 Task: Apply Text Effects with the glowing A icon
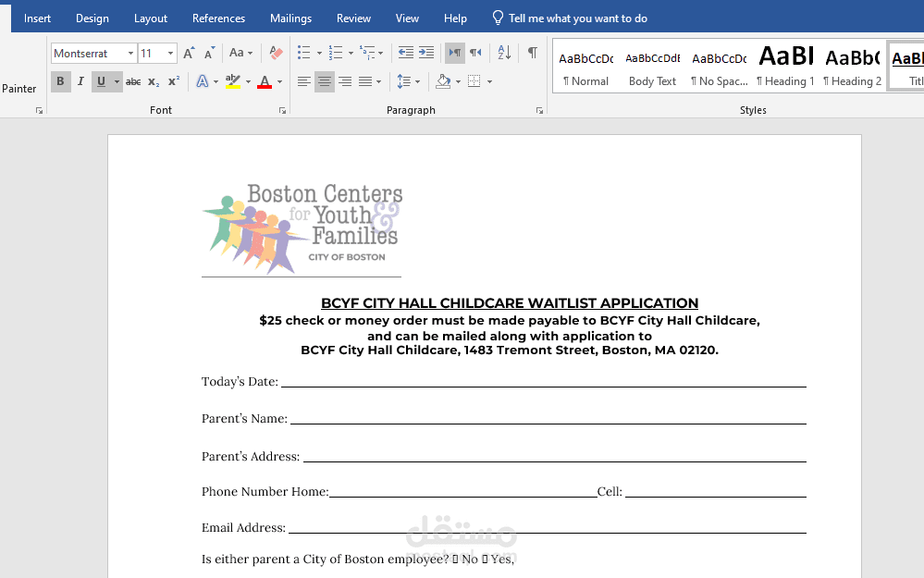click(203, 81)
